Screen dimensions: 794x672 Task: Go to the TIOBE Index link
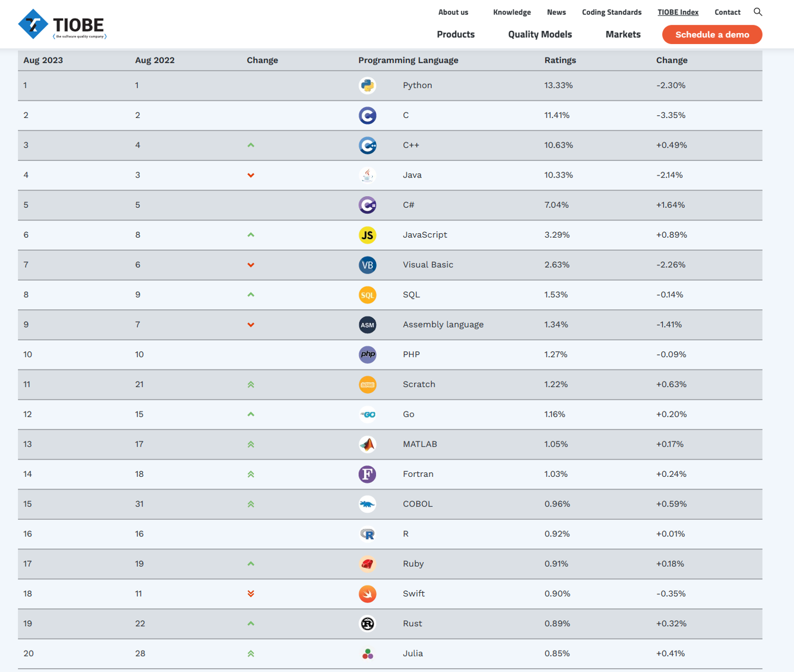[678, 12]
